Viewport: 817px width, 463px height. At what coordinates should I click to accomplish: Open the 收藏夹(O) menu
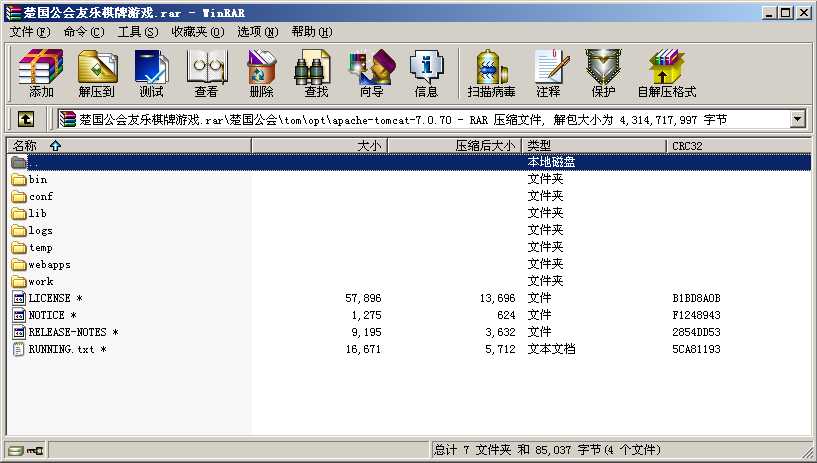tap(197, 32)
